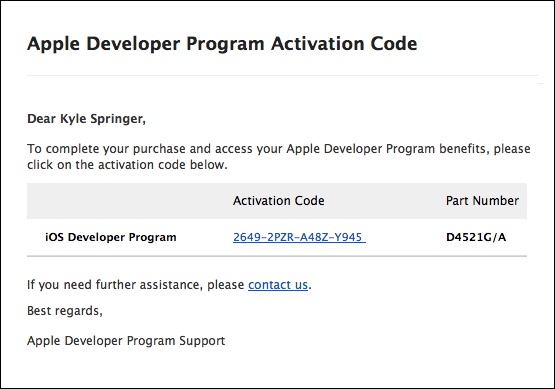
Task: Click the D4521G/A part number
Action: [476, 237]
